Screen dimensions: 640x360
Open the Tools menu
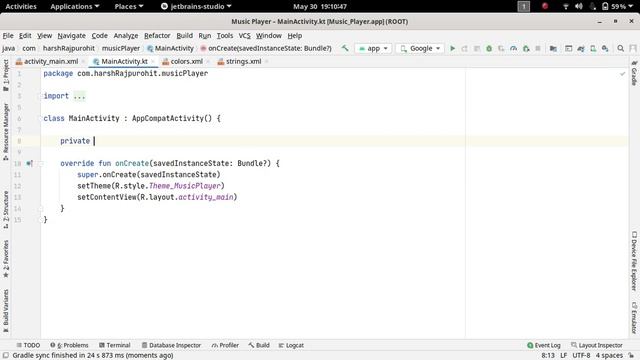(x=225, y=36)
